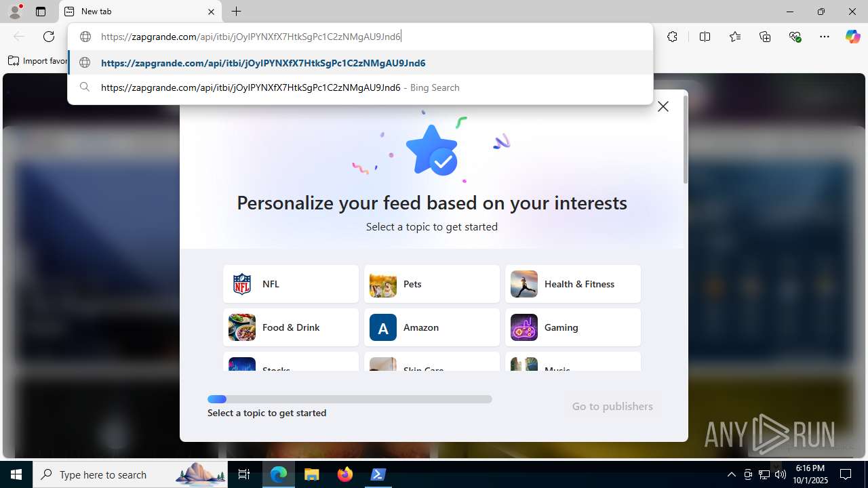Image resolution: width=868 pixels, height=488 pixels.
Task: Open the Extensions puzzle icon
Action: (672, 37)
